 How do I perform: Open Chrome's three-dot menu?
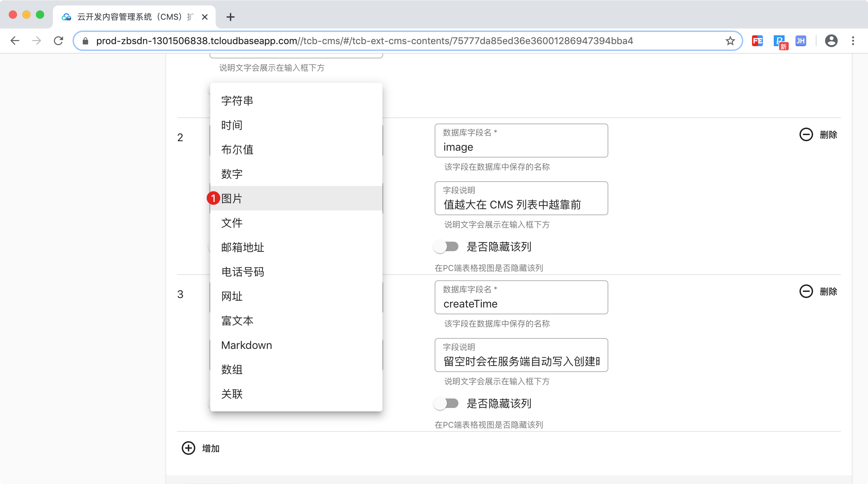[853, 41]
